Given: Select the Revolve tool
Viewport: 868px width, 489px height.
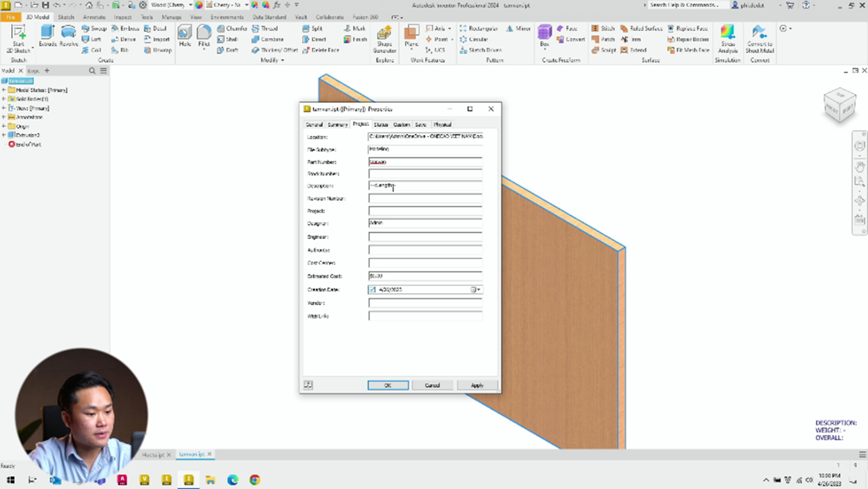Looking at the screenshot, I should 69,36.
